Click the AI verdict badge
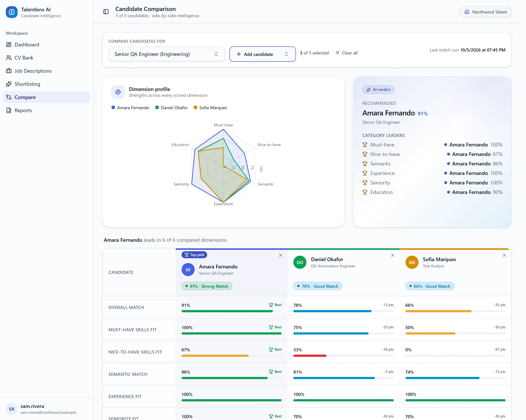 378,89
